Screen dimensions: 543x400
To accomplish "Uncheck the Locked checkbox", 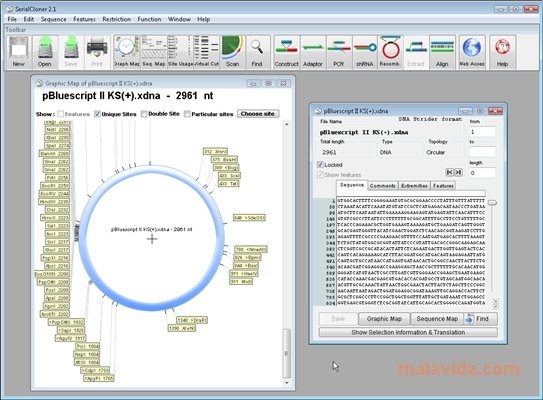I will (x=320, y=165).
